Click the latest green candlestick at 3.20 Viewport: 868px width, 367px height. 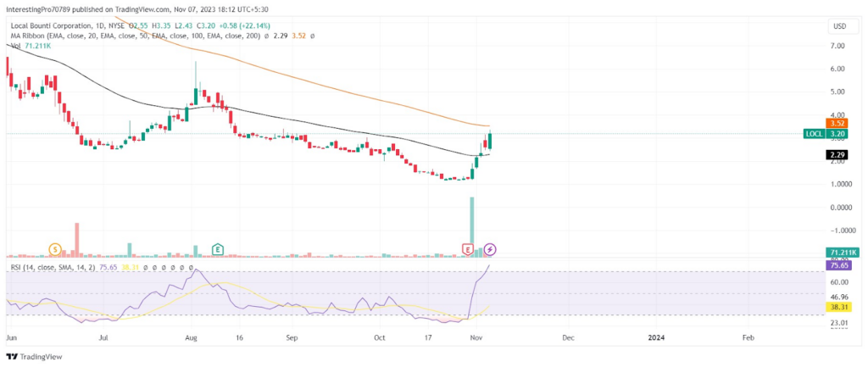[490, 141]
